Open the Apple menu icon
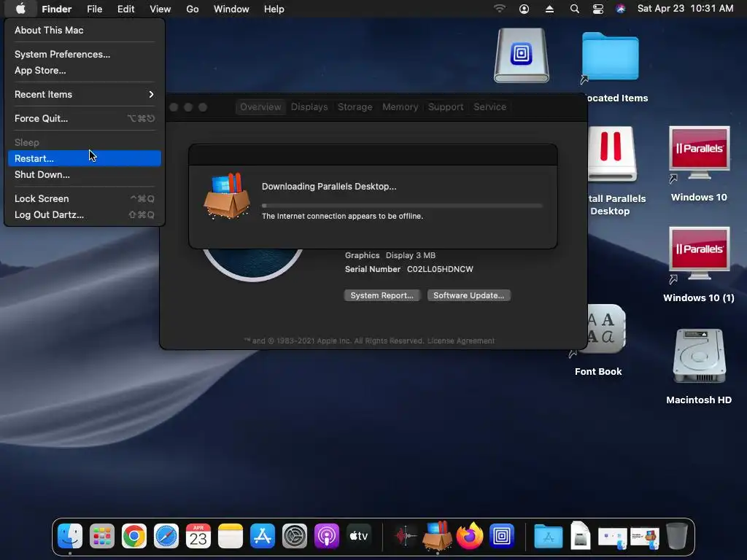 click(x=20, y=9)
